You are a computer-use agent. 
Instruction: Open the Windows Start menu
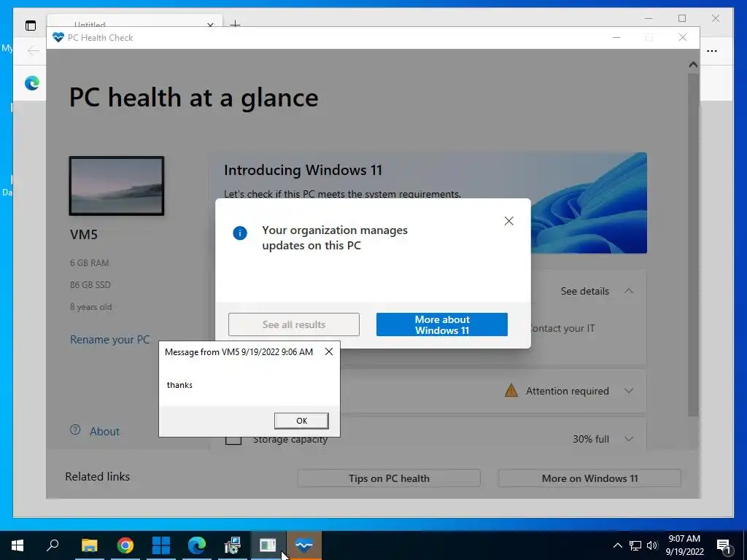pos(18,545)
